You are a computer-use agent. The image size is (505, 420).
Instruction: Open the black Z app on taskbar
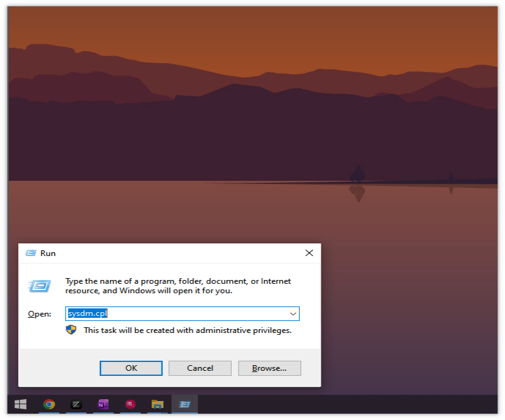(76, 404)
